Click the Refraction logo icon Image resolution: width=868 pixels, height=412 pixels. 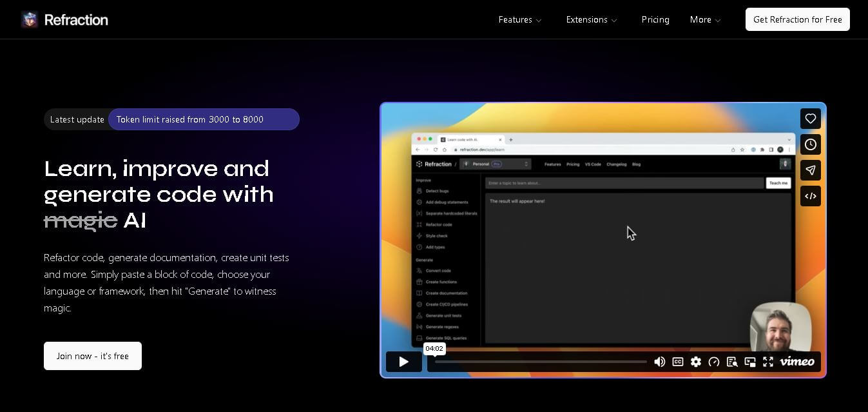30,19
